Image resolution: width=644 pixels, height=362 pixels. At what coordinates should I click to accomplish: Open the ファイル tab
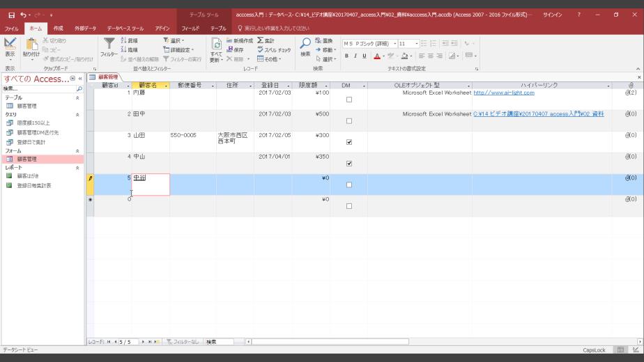coord(11,29)
